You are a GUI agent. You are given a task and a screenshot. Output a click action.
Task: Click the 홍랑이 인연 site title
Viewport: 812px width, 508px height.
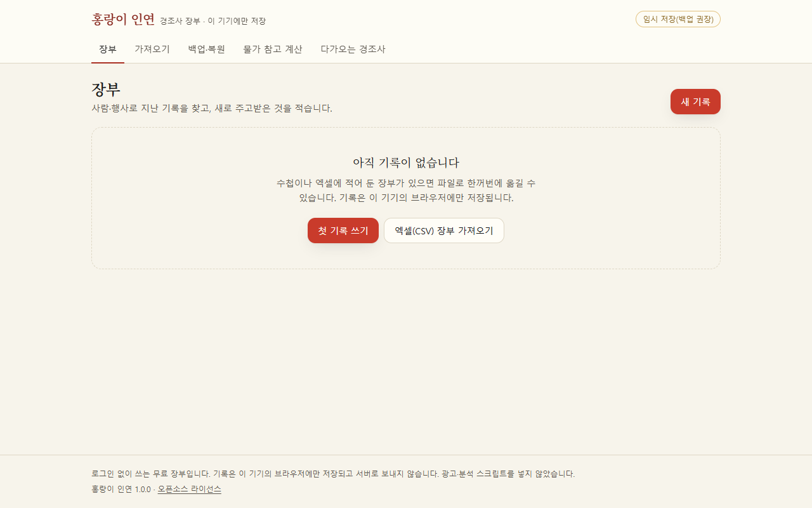(123, 19)
